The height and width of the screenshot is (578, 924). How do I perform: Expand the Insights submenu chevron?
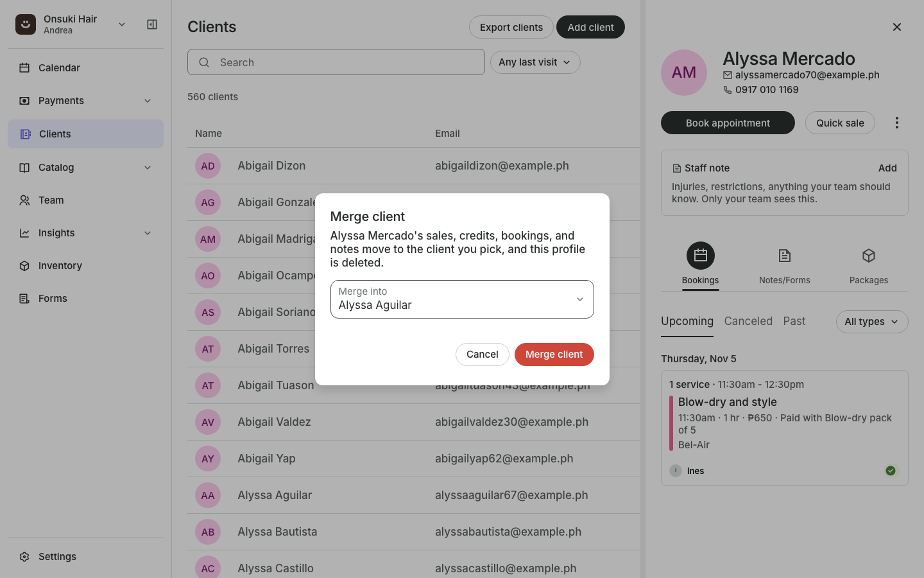point(148,233)
